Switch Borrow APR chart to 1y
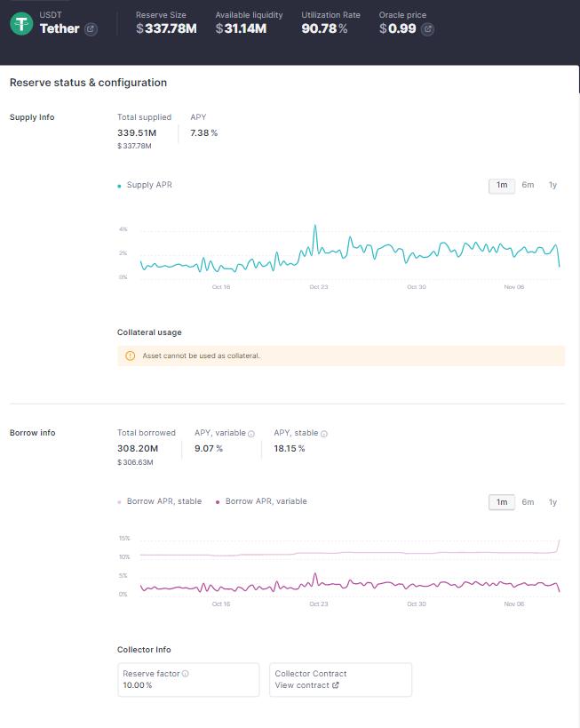 [552, 502]
